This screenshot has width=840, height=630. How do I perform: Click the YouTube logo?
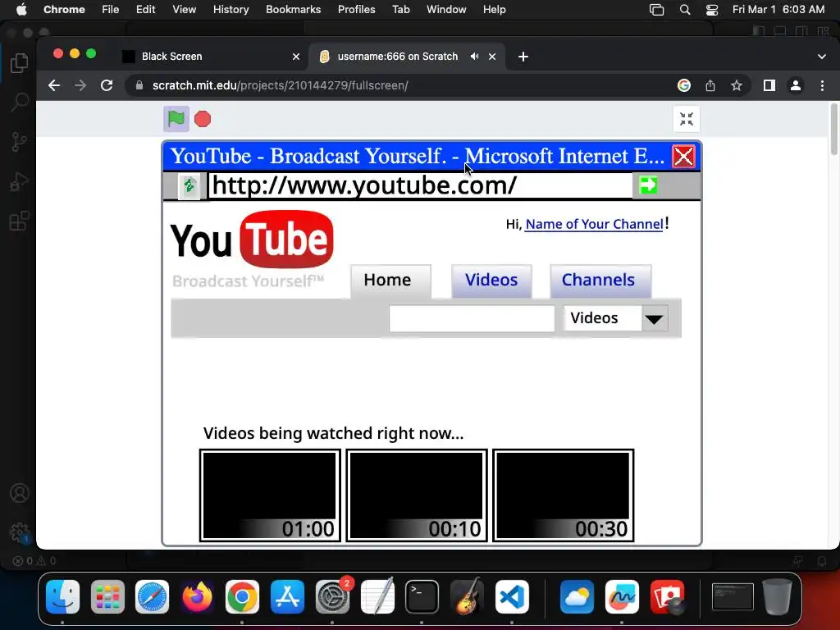pyautogui.click(x=252, y=240)
